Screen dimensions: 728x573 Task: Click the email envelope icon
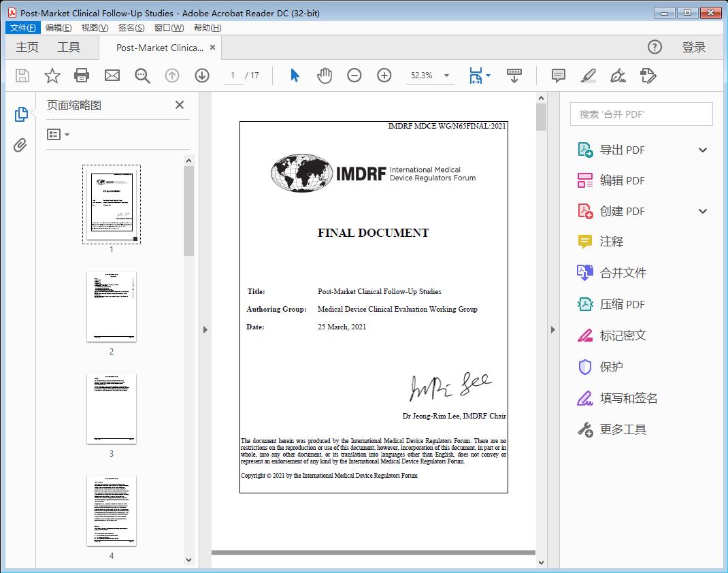click(112, 76)
